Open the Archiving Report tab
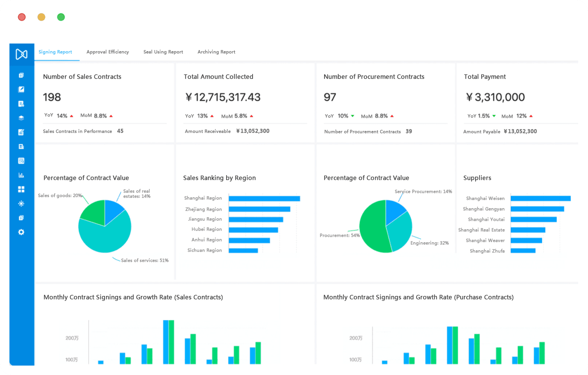This screenshot has width=588, height=375. 216,52
